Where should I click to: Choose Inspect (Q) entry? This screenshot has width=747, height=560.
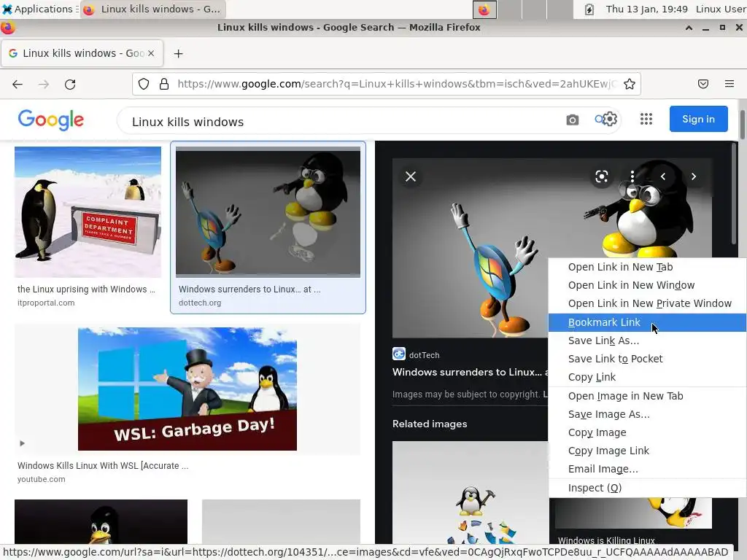click(647, 488)
